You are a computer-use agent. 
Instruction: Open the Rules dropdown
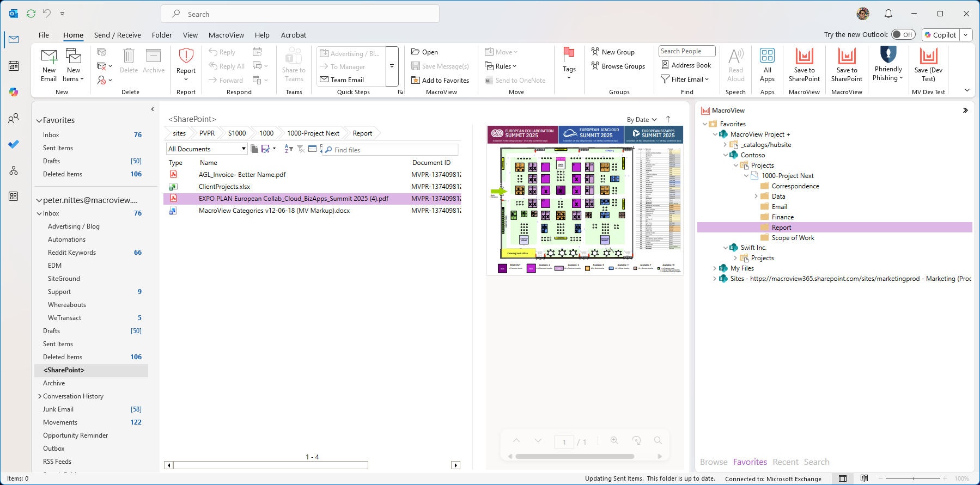(x=501, y=66)
